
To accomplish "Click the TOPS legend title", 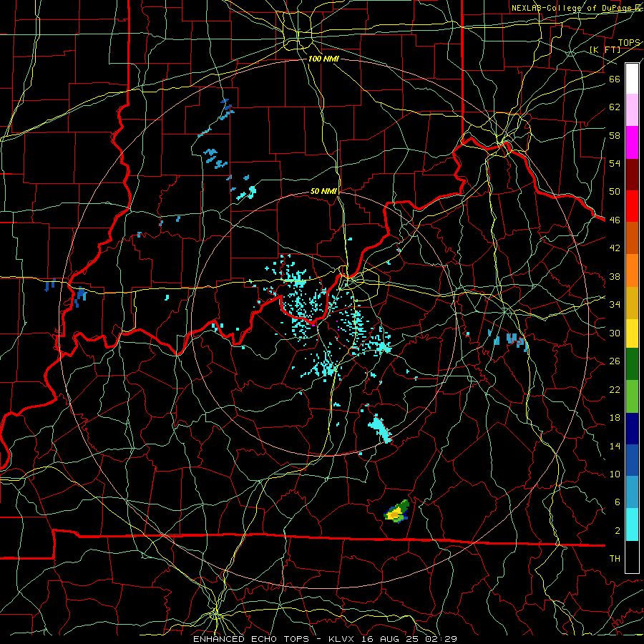I will 628,43.
